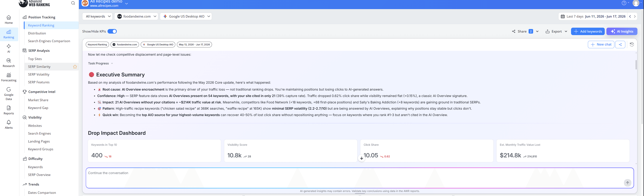This screenshot has width=644, height=196.
Task: Open the Google Data sidebar section
Action: click(x=9, y=94)
